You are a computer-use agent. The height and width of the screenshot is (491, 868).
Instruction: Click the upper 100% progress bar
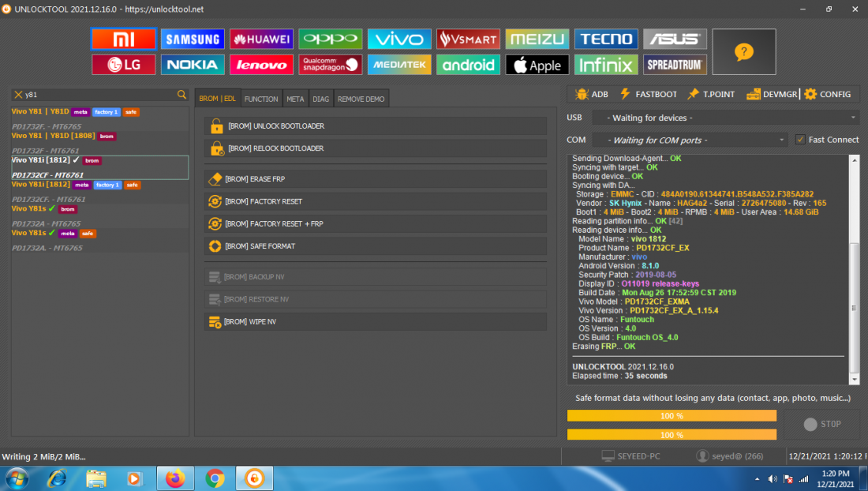point(672,416)
